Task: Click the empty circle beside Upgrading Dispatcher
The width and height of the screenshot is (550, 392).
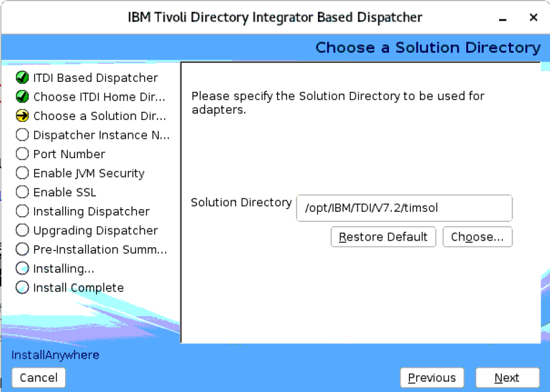Action: click(x=22, y=230)
